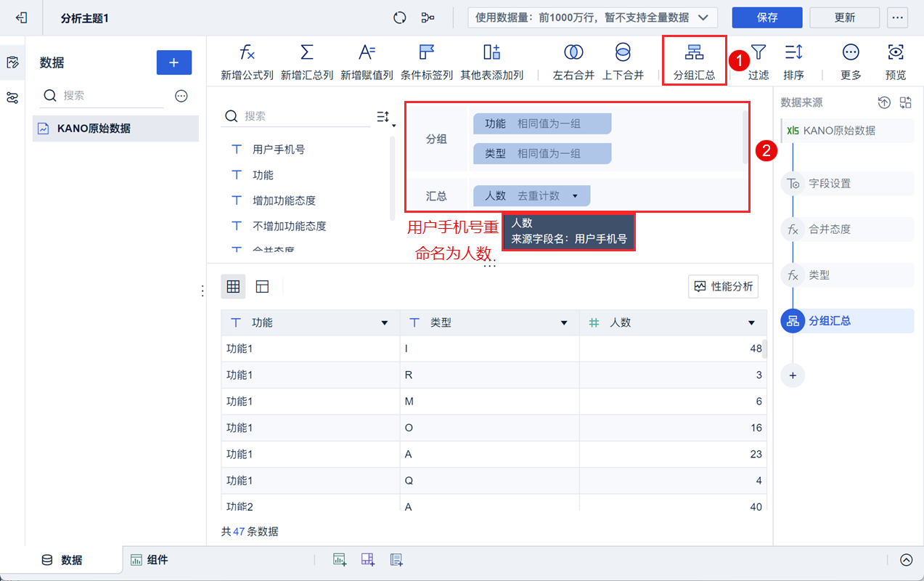Click the three-dot panel collapse handle
This screenshot has height=581, width=924.
tap(203, 290)
